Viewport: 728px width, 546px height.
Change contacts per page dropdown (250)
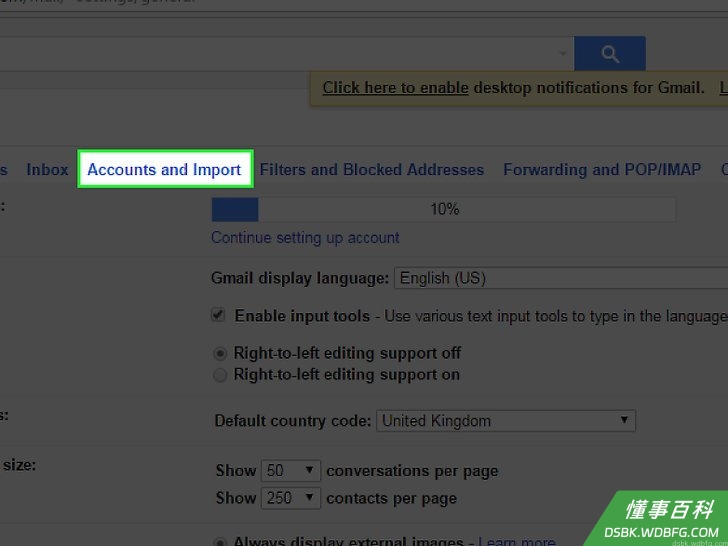click(x=291, y=498)
